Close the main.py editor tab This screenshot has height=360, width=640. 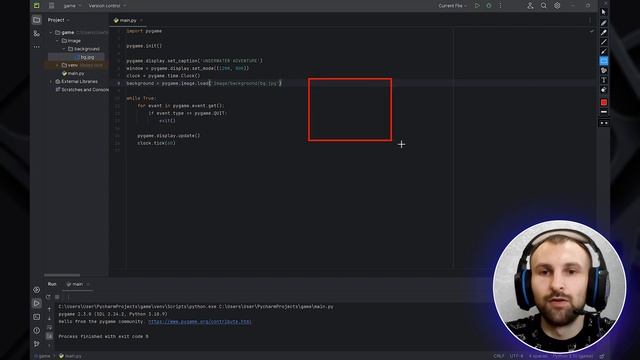(142, 20)
